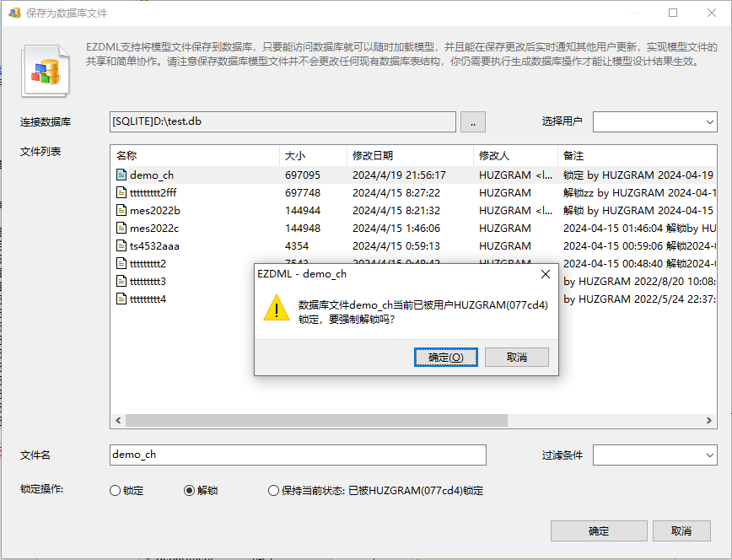Image resolution: width=732 pixels, height=560 pixels.
Task: Open the 选择用户 dropdown
Action: (655, 122)
